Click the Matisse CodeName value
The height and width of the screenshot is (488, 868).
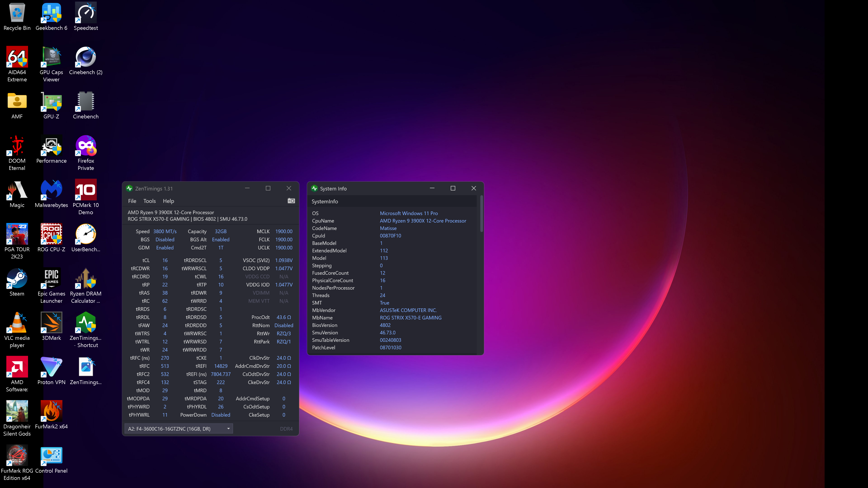tap(388, 228)
